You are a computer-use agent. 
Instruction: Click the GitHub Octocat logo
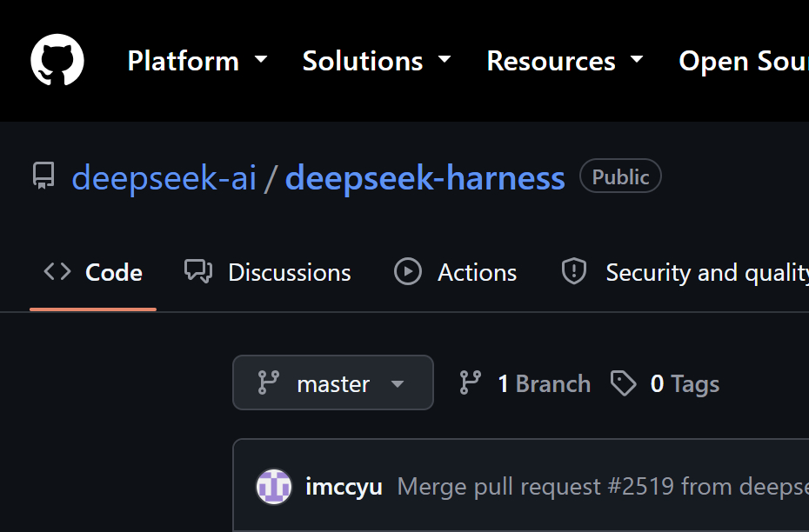click(x=57, y=60)
